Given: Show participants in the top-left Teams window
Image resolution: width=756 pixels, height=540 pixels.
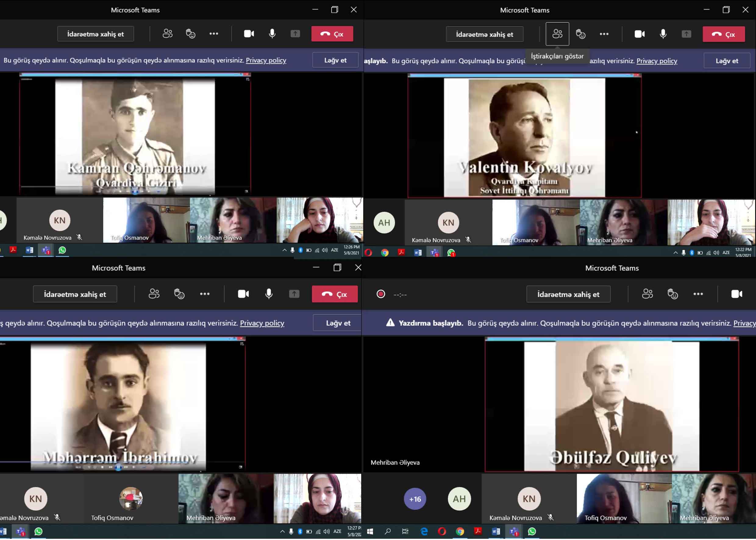Looking at the screenshot, I should point(167,34).
